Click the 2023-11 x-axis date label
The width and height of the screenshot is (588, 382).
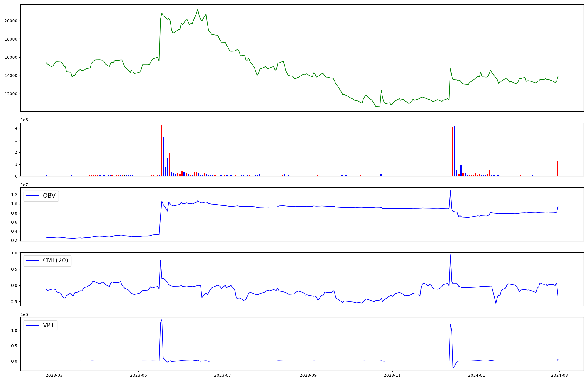pyautogui.click(x=392, y=375)
